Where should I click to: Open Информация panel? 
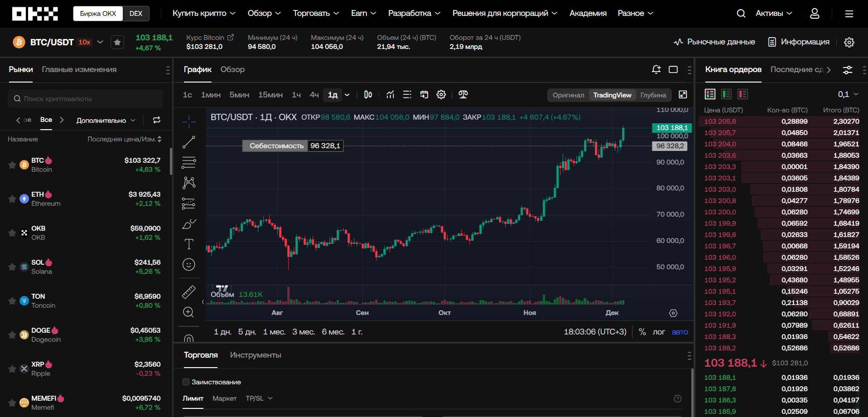[799, 42]
